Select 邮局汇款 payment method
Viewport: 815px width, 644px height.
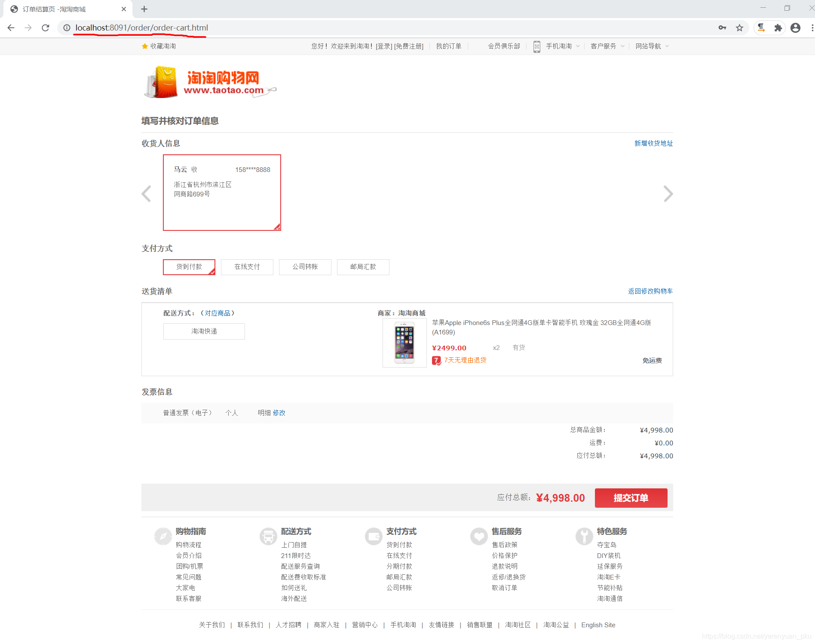click(x=363, y=267)
